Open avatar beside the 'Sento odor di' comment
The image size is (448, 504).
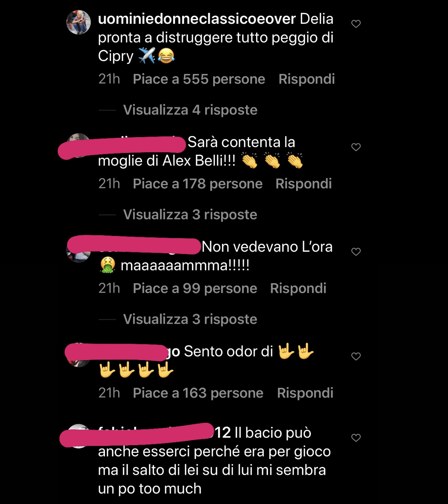[79, 355]
